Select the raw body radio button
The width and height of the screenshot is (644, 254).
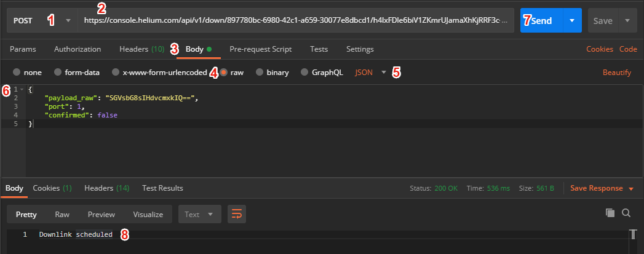(225, 72)
